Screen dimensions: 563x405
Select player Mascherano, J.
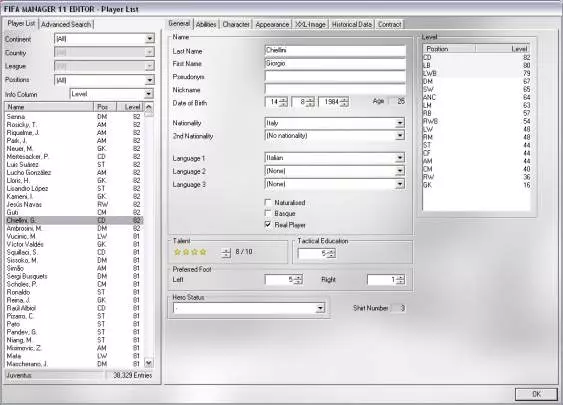[x=74, y=364]
